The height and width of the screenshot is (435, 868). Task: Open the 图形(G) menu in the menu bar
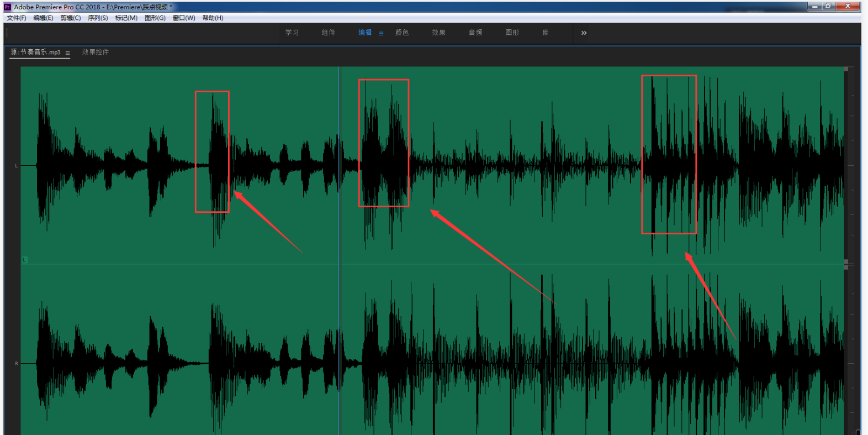pos(155,18)
